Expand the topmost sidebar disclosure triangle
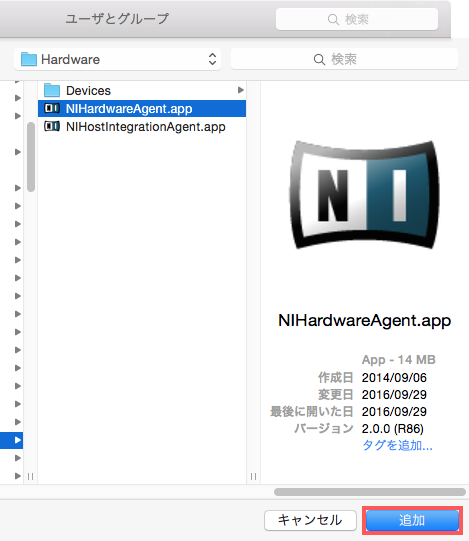469x541 pixels. tap(17, 98)
